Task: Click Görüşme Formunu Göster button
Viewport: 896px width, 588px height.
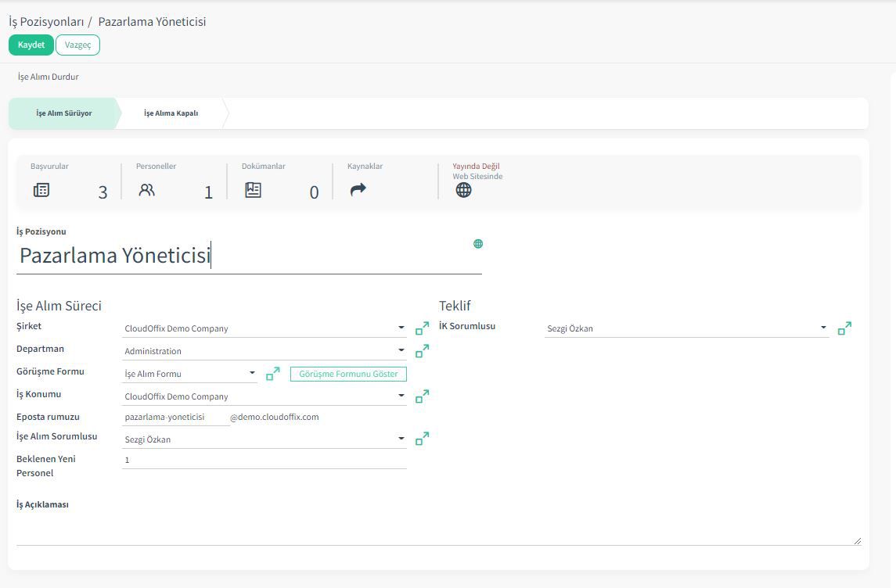Action: click(x=348, y=374)
